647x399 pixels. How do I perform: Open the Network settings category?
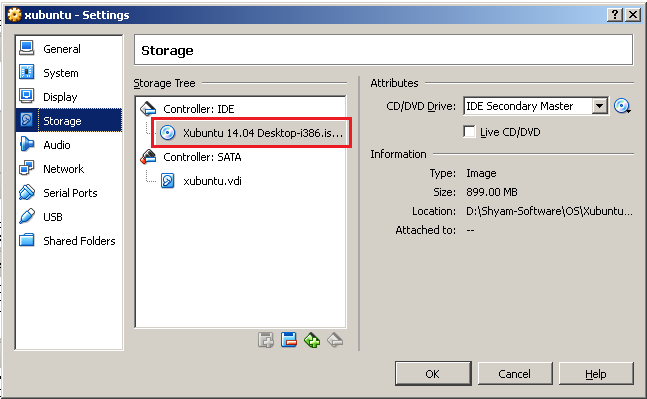pos(69,169)
